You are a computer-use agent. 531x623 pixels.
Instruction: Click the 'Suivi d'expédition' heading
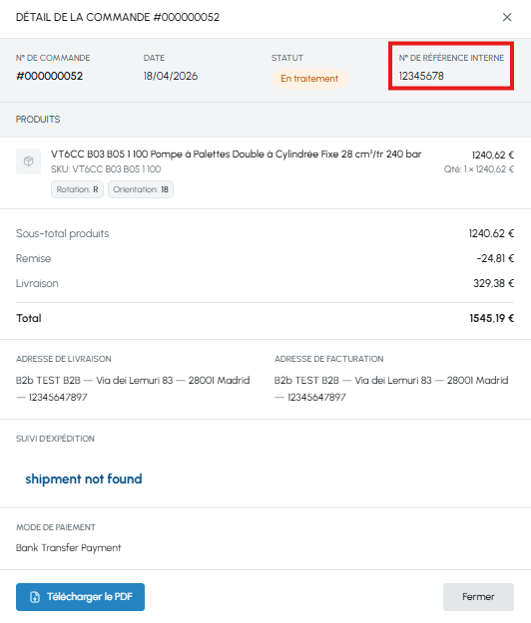coord(55,439)
